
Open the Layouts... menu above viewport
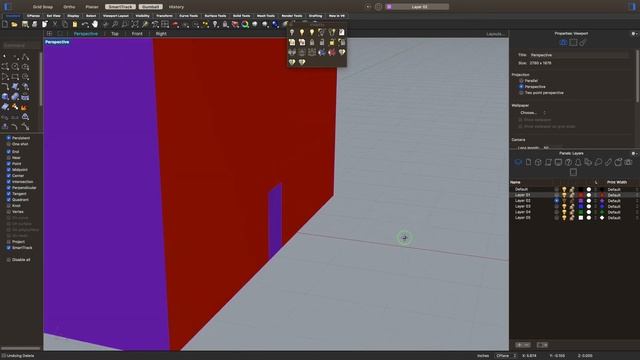[x=496, y=34]
